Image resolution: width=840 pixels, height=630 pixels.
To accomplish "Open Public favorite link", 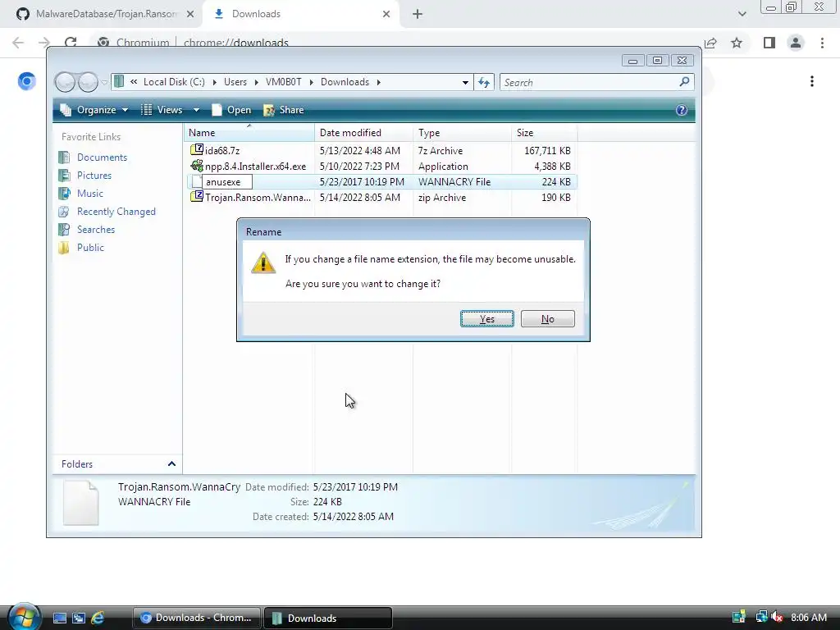I will (x=90, y=248).
